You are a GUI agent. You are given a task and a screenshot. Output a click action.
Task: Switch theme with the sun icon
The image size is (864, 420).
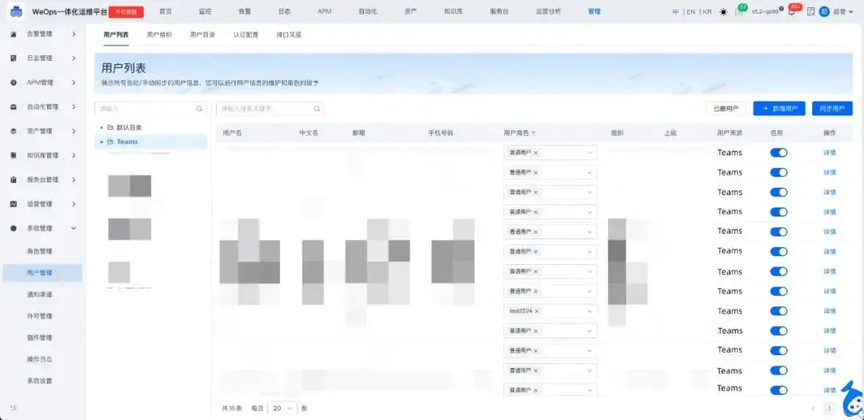click(x=723, y=12)
